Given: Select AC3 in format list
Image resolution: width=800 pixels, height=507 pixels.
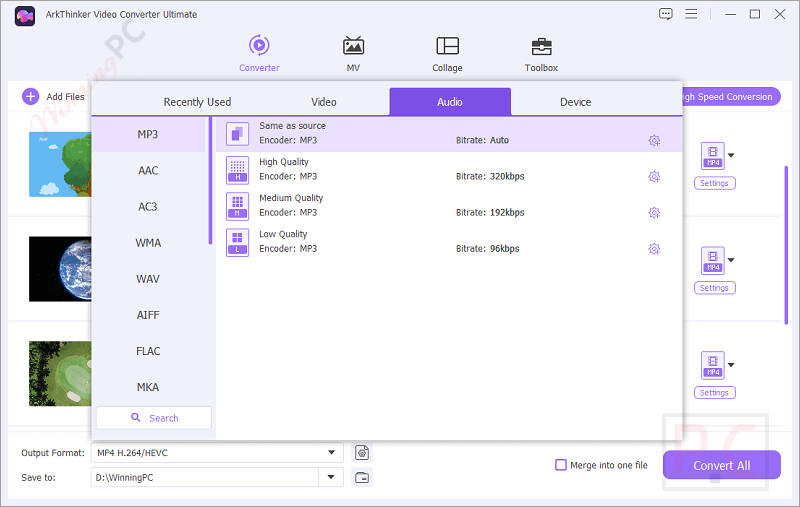Looking at the screenshot, I should coord(148,207).
